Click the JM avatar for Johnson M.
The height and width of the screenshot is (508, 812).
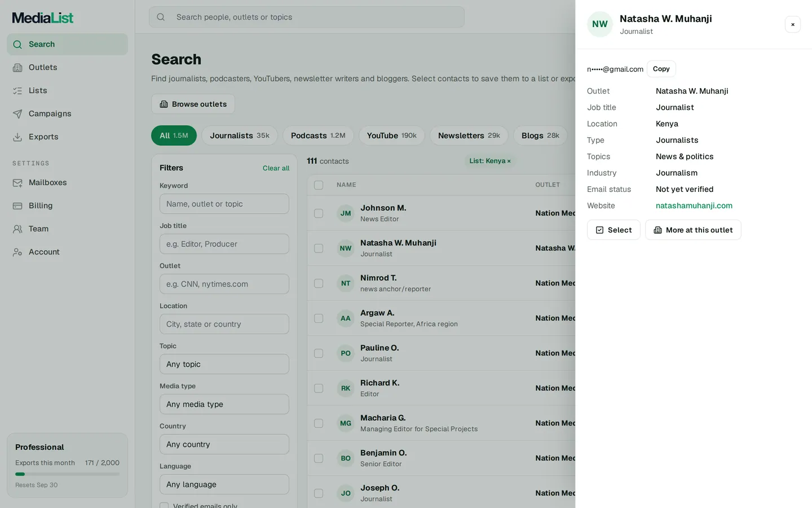(x=346, y=213)
